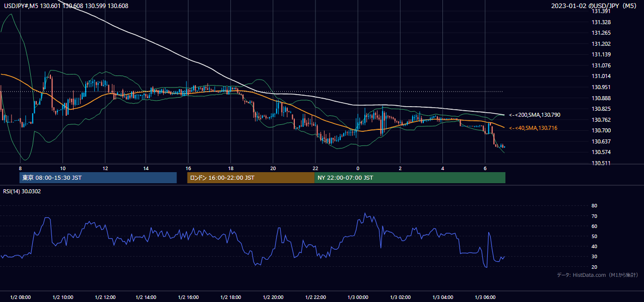This screenshot has height=302, width=644.
Task: Click price axis value 130.511
Action: (601, 163)
